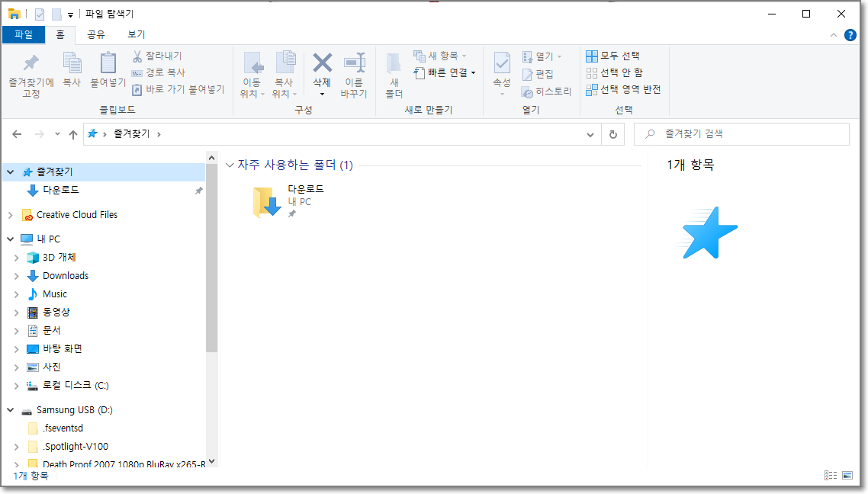The height and width of the screenshot is (494, 868).
Task: Click the 새 폴더 icon
Action: [x=394, y=63]
